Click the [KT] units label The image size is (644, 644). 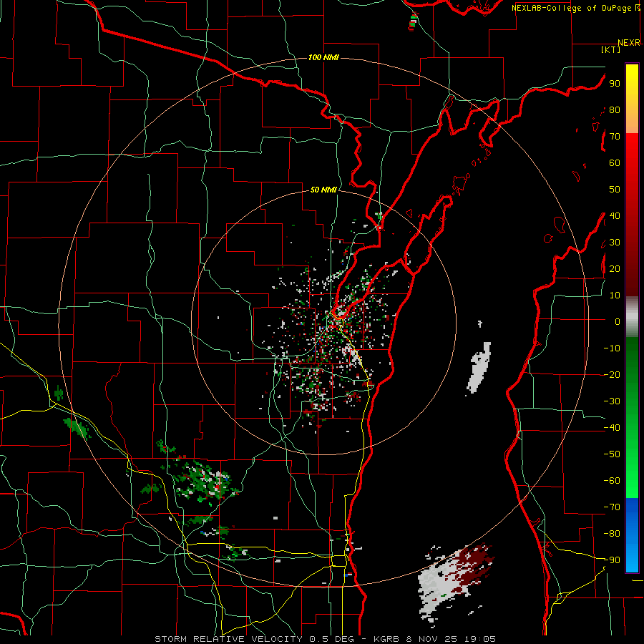click(611, 49)
